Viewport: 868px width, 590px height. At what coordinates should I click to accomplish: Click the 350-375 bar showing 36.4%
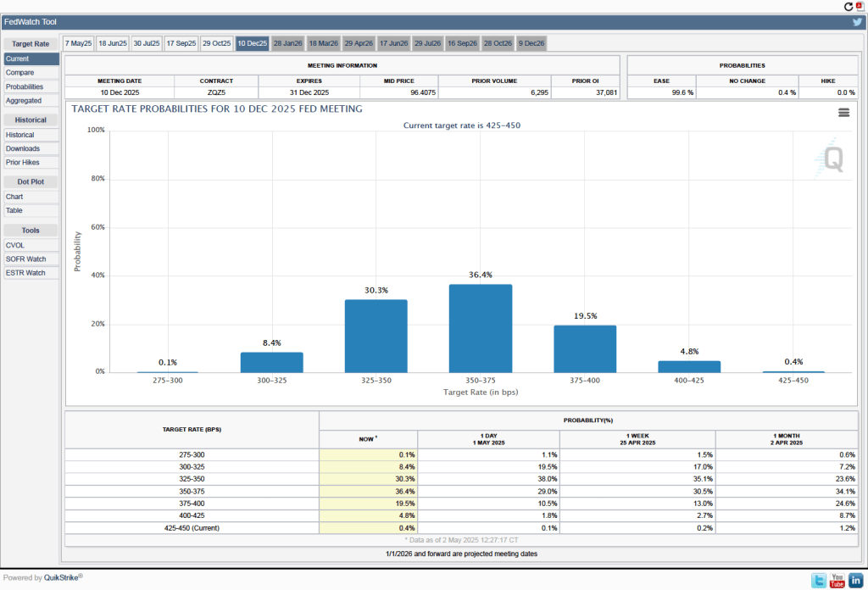click(481, 328)
